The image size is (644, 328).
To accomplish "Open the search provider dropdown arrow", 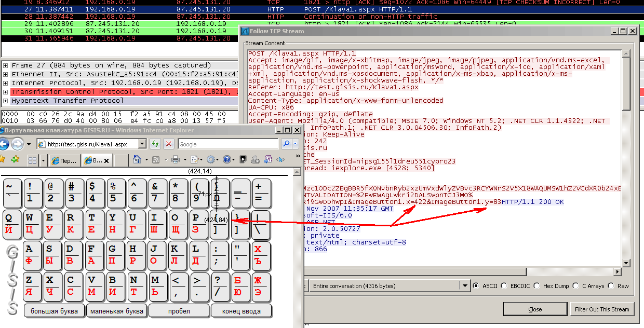I will click(296, 144).
